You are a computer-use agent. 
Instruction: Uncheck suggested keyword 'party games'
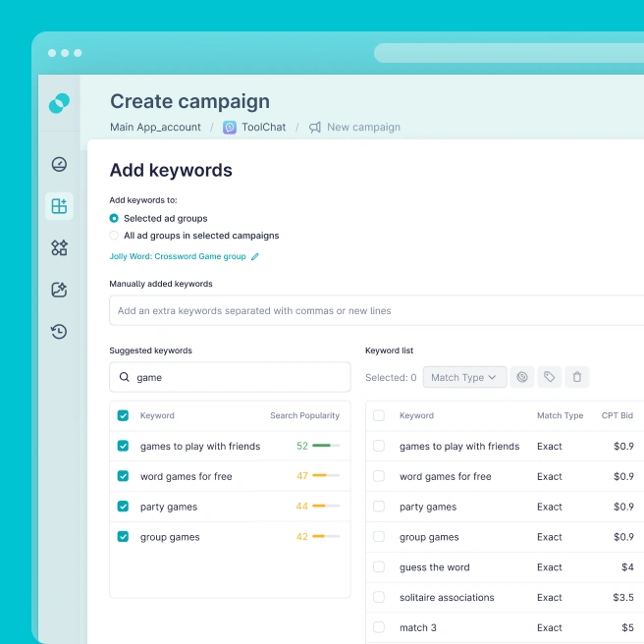click(123, 507)
